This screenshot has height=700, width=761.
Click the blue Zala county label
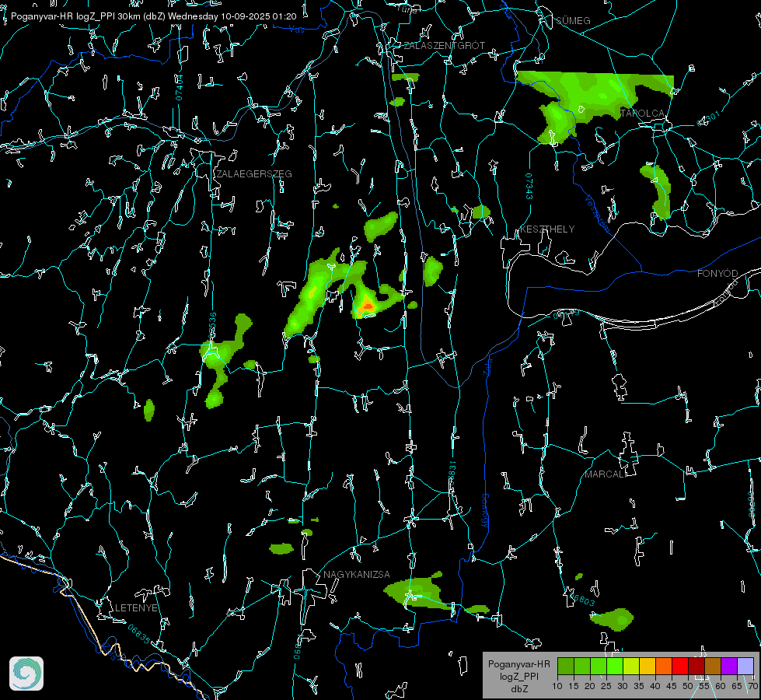(x=487, y=366)
